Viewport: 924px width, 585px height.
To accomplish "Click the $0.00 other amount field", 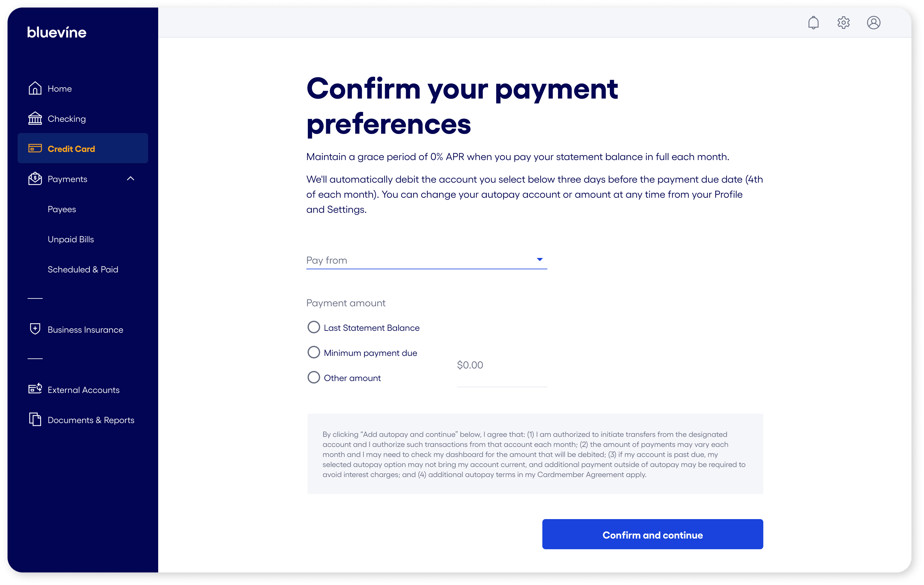I will [501, 366].
